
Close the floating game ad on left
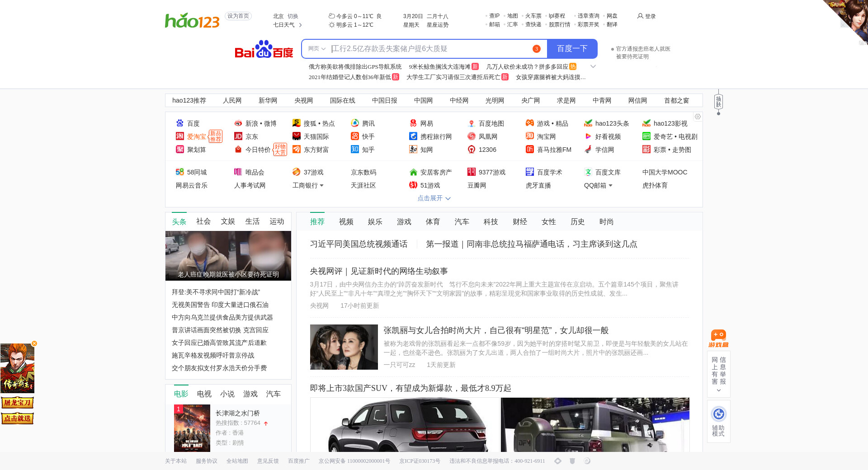pos(34,343)
